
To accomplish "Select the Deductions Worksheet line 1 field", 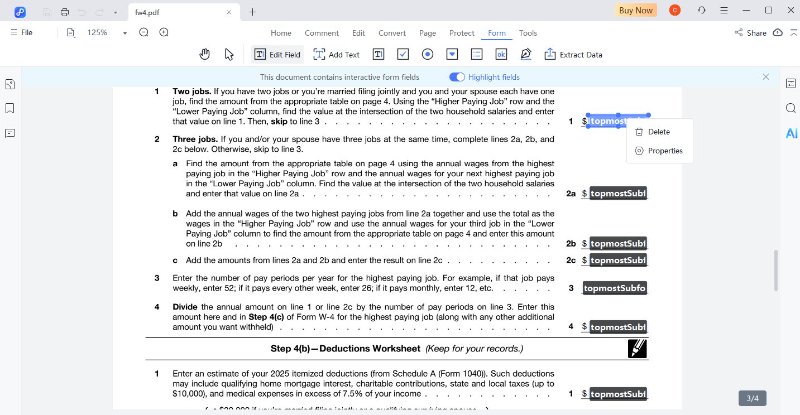I will pyautogui.click(x=618, y=394).
